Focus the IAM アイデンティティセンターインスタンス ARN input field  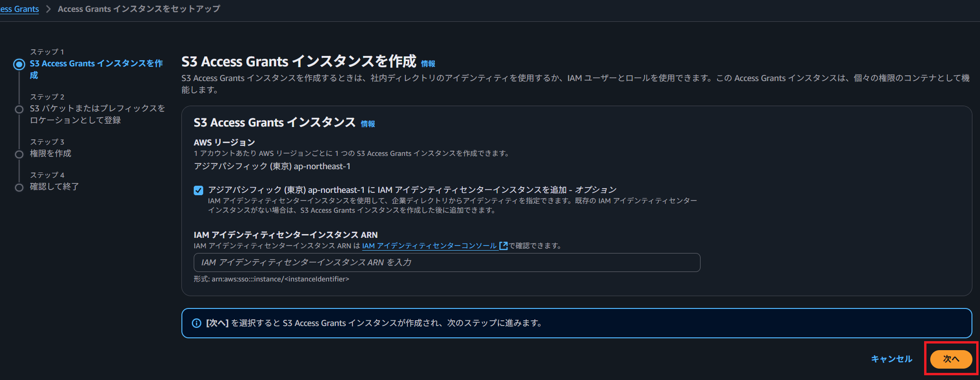pos(447,262)
